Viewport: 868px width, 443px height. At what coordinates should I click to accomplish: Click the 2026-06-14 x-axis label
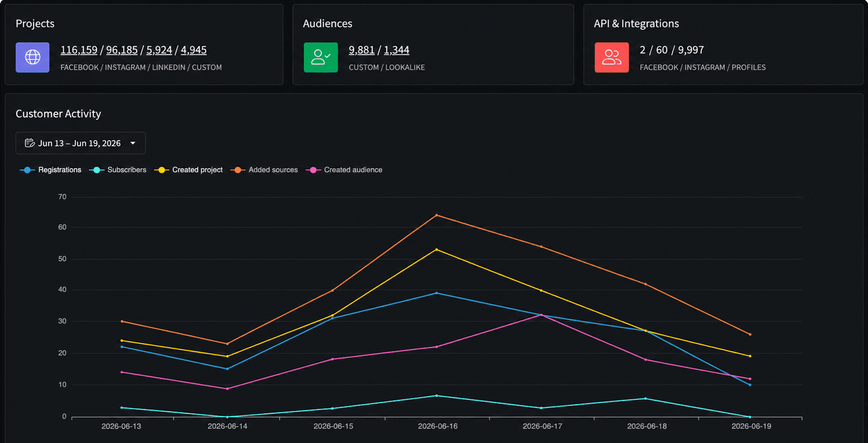[227, 426]
